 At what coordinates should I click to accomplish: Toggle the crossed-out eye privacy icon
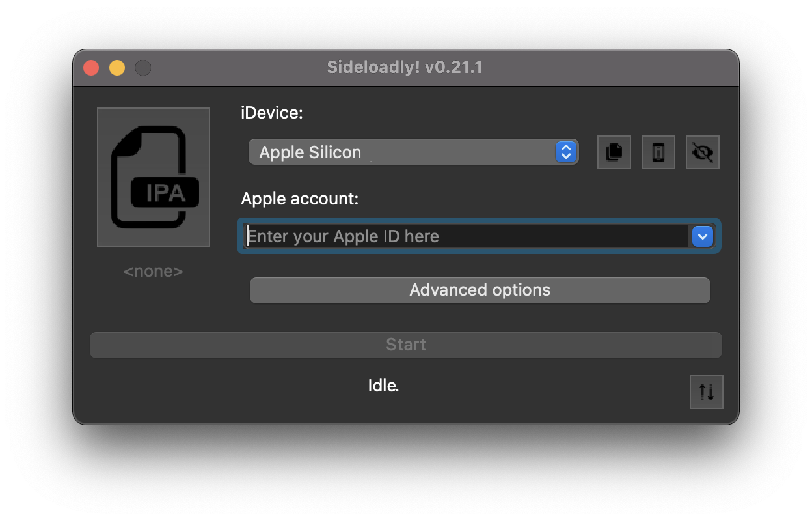click(703, 152)
